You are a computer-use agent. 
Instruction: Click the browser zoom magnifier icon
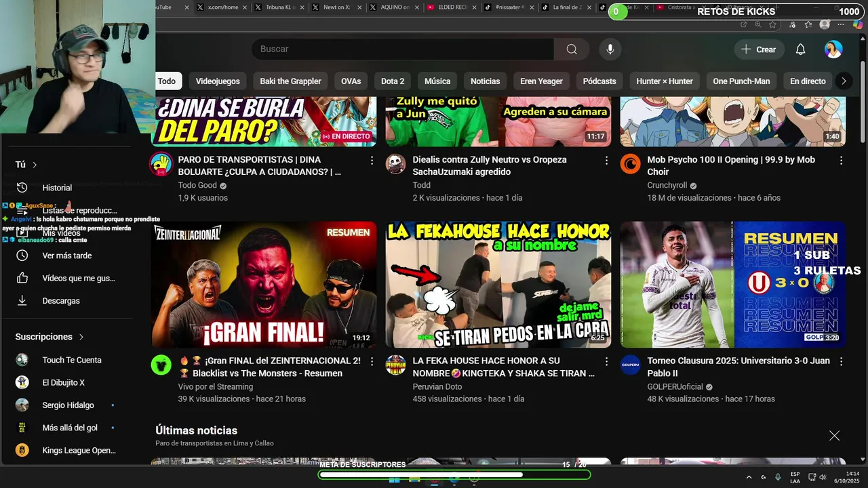(x=757, y=24)
